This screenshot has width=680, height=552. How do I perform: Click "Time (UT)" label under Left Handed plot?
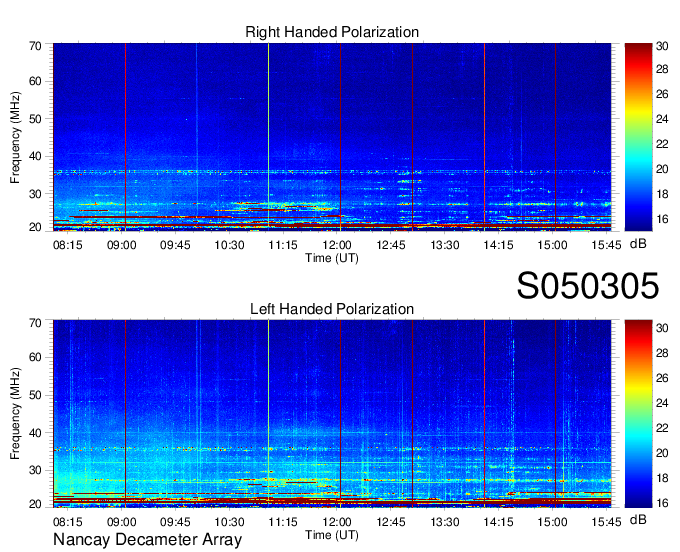click(x=332, y=535)
